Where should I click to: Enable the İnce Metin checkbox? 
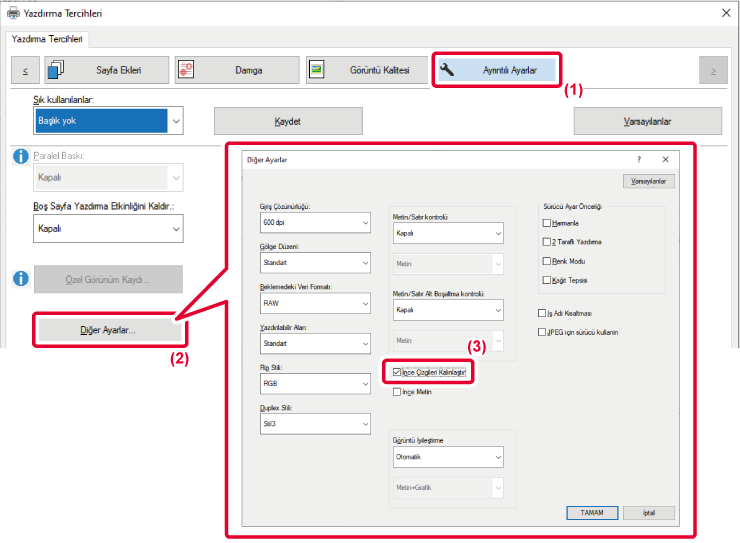398,392
